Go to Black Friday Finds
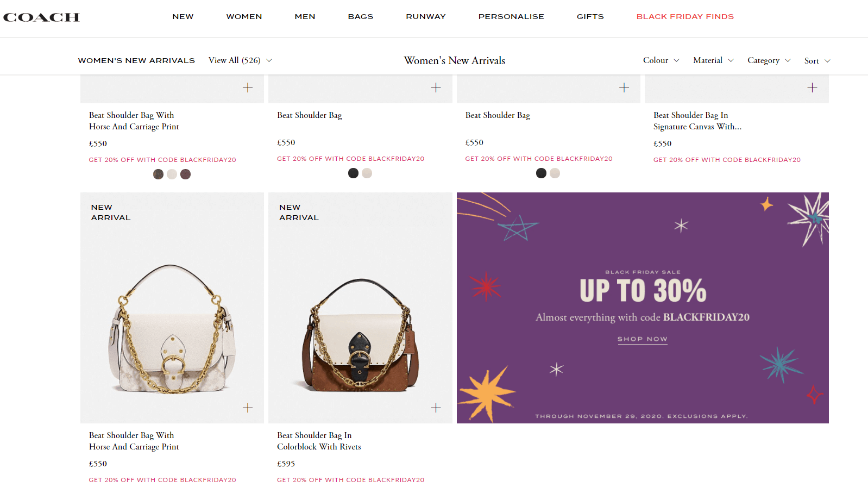 [x=685, y=17]
